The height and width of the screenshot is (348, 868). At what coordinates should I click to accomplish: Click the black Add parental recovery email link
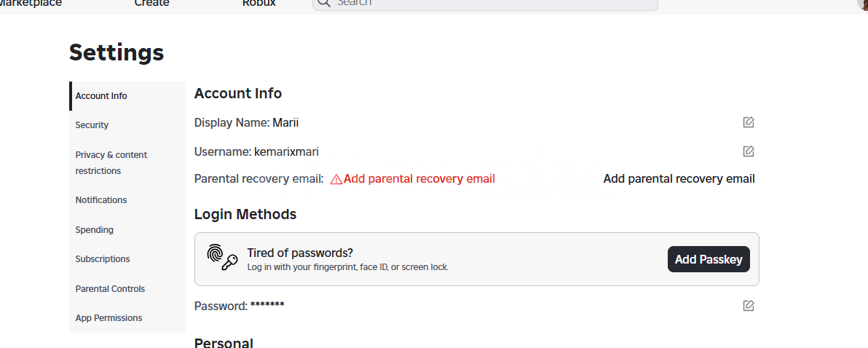pyautogui.click(x=679, y=178)
